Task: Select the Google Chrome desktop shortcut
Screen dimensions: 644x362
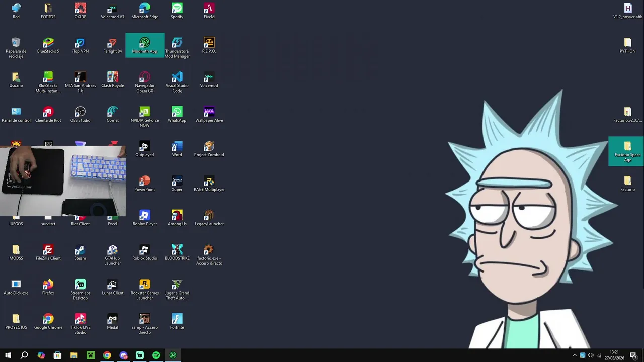Action: click(x=48, y=322)
